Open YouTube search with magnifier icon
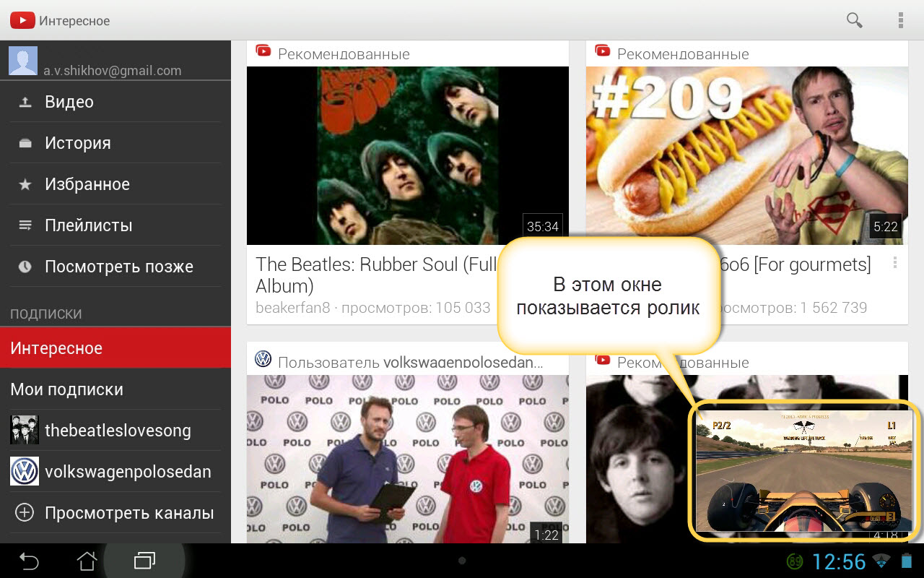 854,20
